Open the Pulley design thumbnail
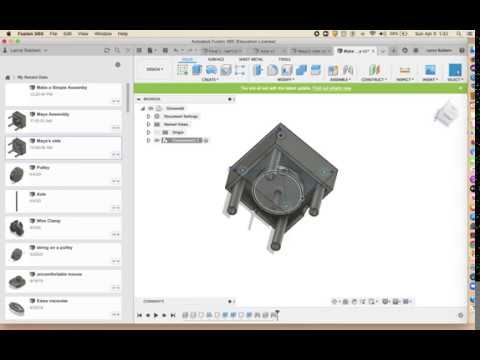The image size is (480, 360). tap(17, 174)
